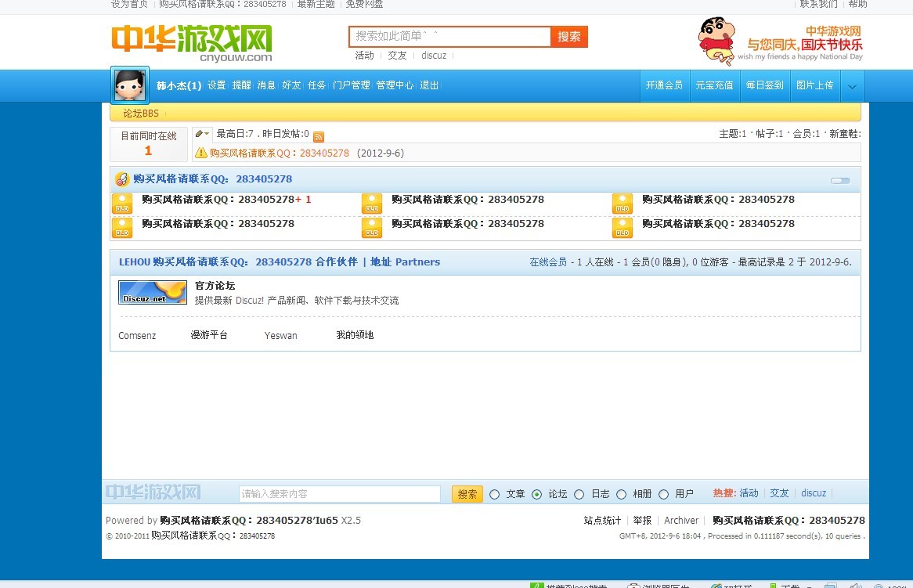The height and width of the screenshot is (588, 913).
Task: Open 站点统计 site statistics
Action: tap(602, 521)
